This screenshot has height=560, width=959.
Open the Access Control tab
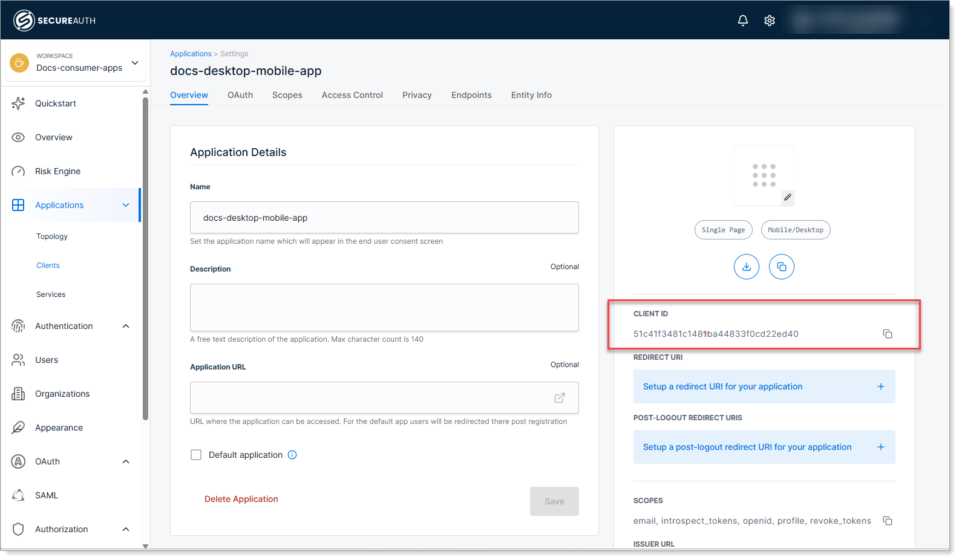pos(352,95)
